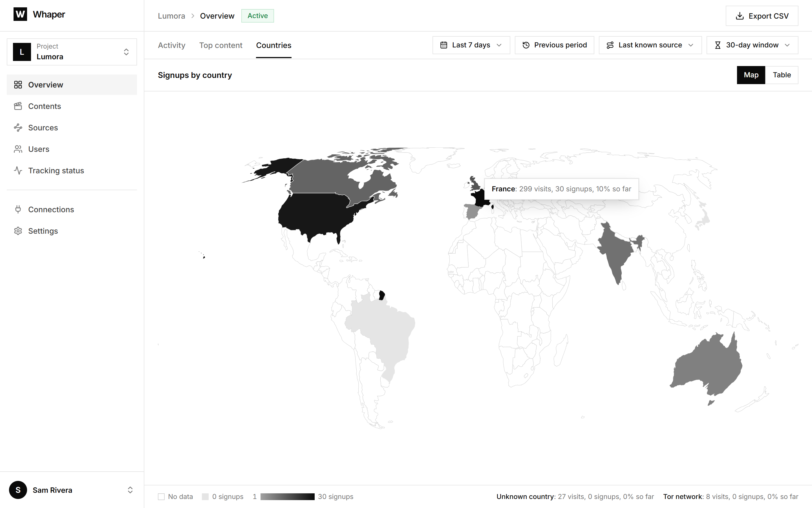Click the Active status badge
812x508 pixels.
tap(257, 16)
